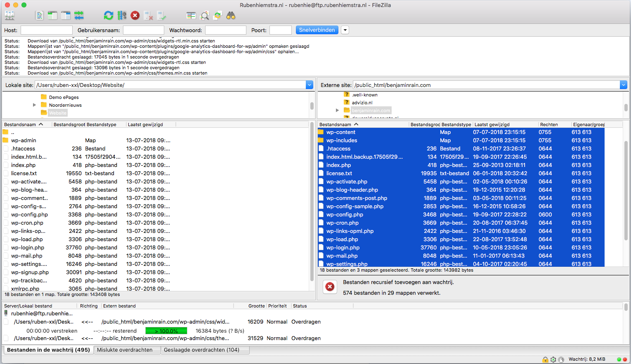Open the Snelverbinden history dropdown arrow
The width and height of the screenshot is (631, 364).
coord(345,30)
